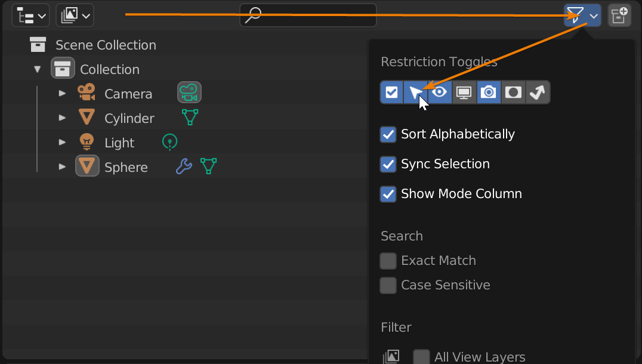
Task: Disable the Sync Selection checkbox
Action: (x=388, y=164)
